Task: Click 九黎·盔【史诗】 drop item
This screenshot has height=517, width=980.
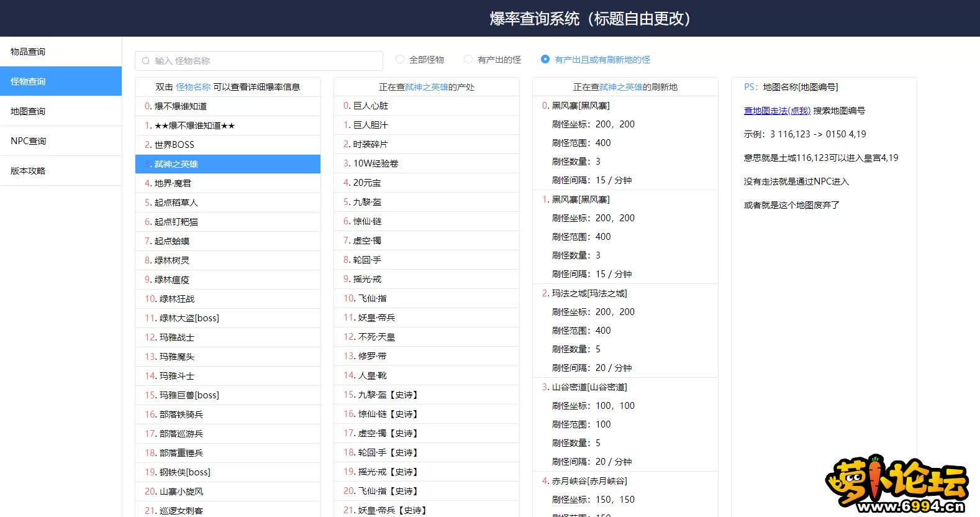Action: tap(427, 395)
